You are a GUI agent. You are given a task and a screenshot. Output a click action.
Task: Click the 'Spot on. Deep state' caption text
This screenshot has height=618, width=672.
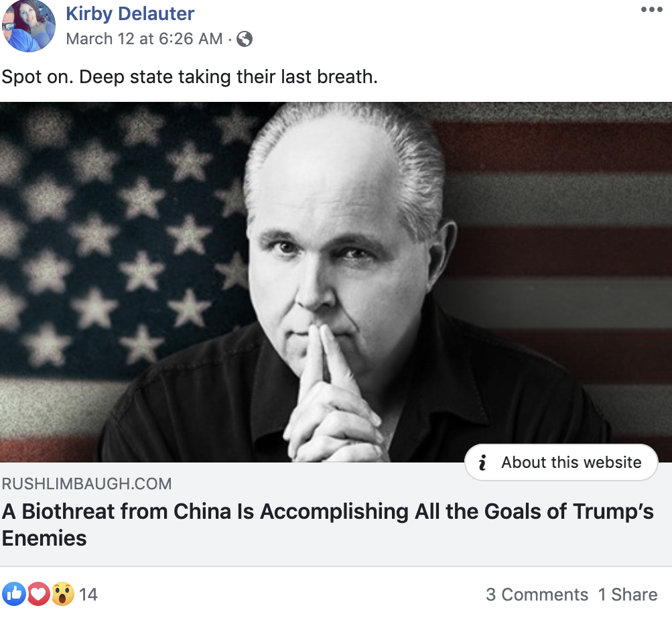click(190, 76)
